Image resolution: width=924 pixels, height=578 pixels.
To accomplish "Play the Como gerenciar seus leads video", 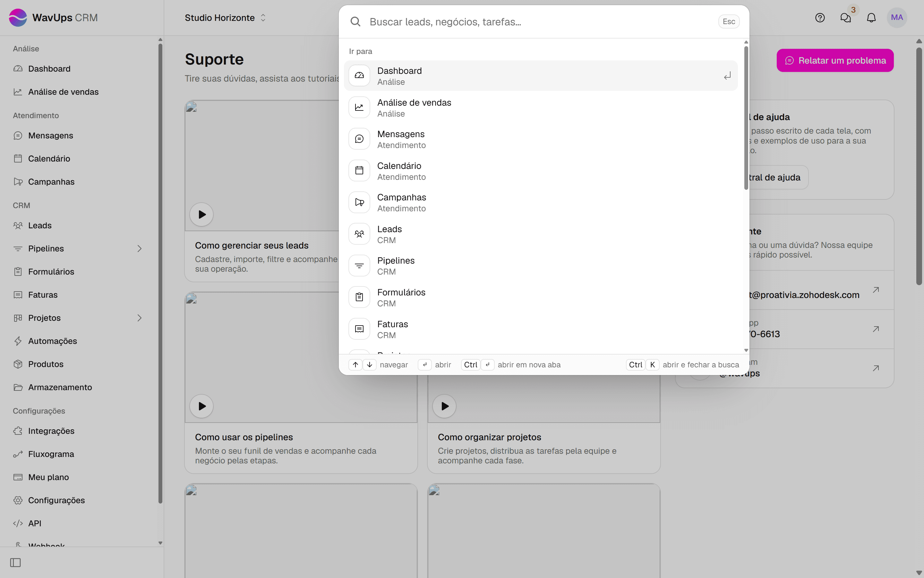I will click(x=201, y=215).
